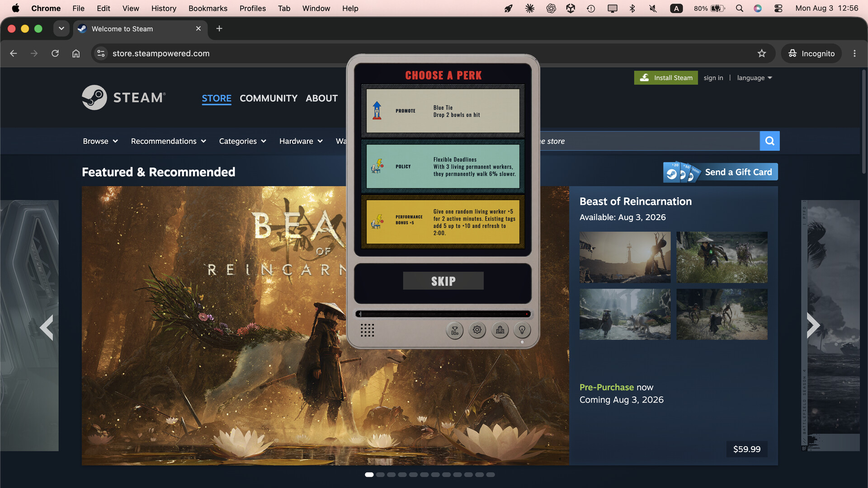The height and width of the screenshot is (488, 868).
Task: Open the Profiles menu in menu bar
Action: tap(253, 8)
